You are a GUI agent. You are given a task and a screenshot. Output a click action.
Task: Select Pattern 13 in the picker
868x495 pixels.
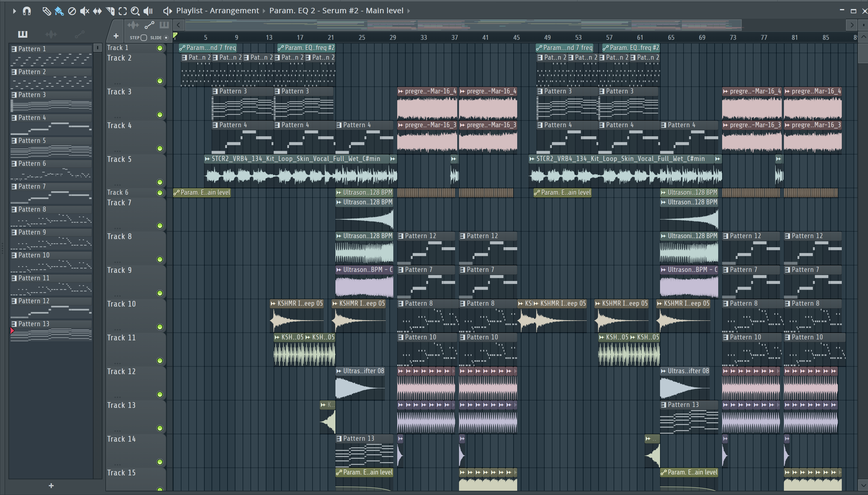click(51, 330)
